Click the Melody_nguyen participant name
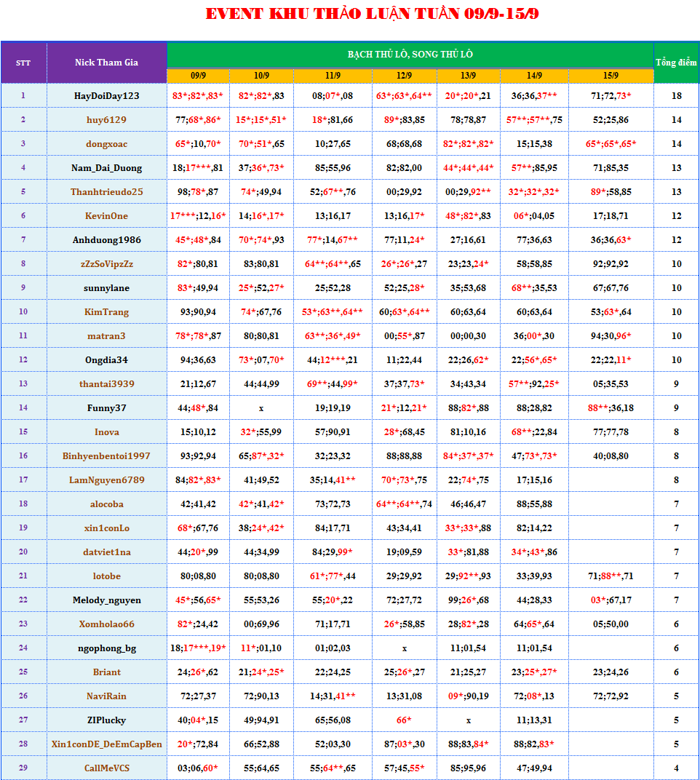This screenshot has width=700, height=780. pyautogui.click(x=106, y=600)
